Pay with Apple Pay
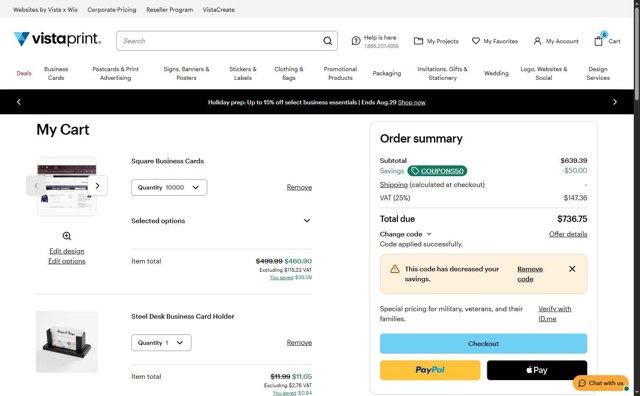 tap(537, 370)
